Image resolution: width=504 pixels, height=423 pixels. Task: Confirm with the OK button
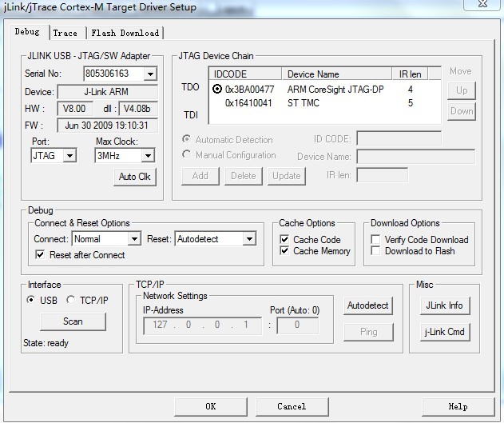tap(211, 406)
